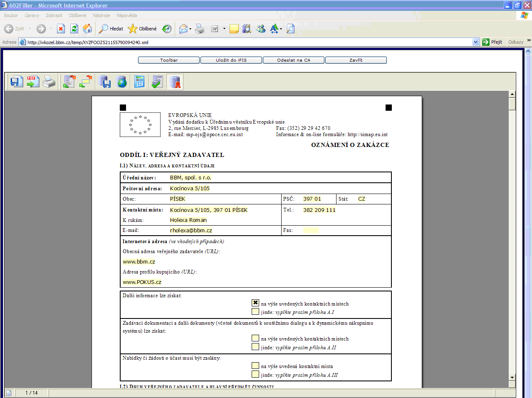
Task: Click the empty Fax input field
Action: [311, 230]
